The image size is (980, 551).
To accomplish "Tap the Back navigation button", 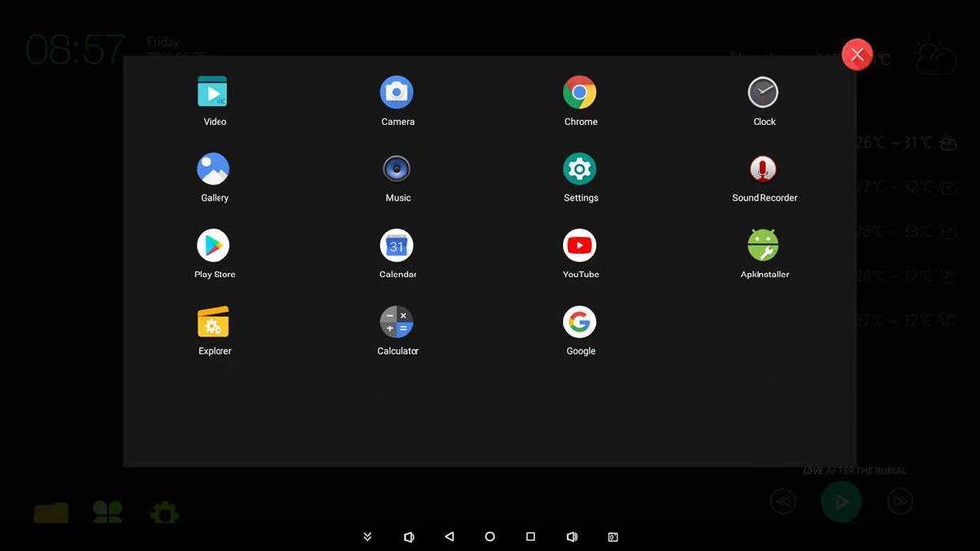I will [449, 537].
